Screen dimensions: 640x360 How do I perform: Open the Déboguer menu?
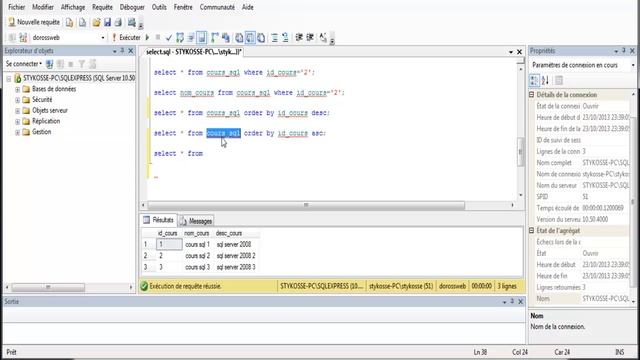click(132, 7)
